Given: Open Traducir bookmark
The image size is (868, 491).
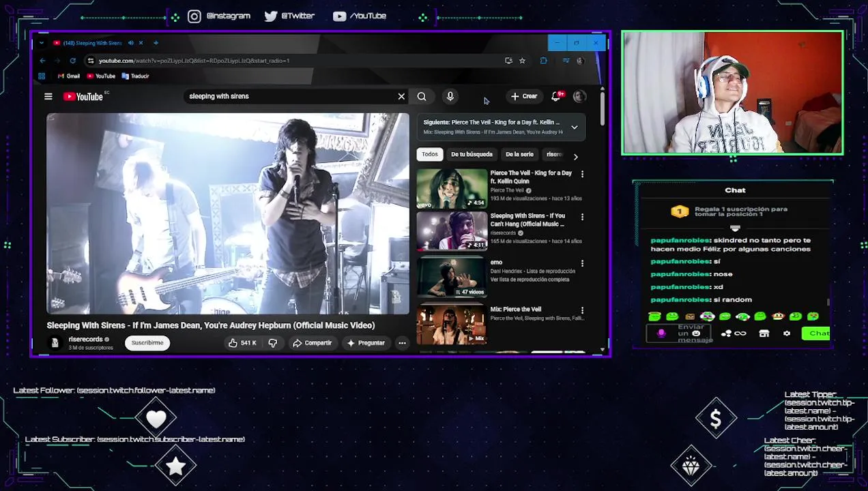Looking at the screenshot, I should [x=135, y=76].
